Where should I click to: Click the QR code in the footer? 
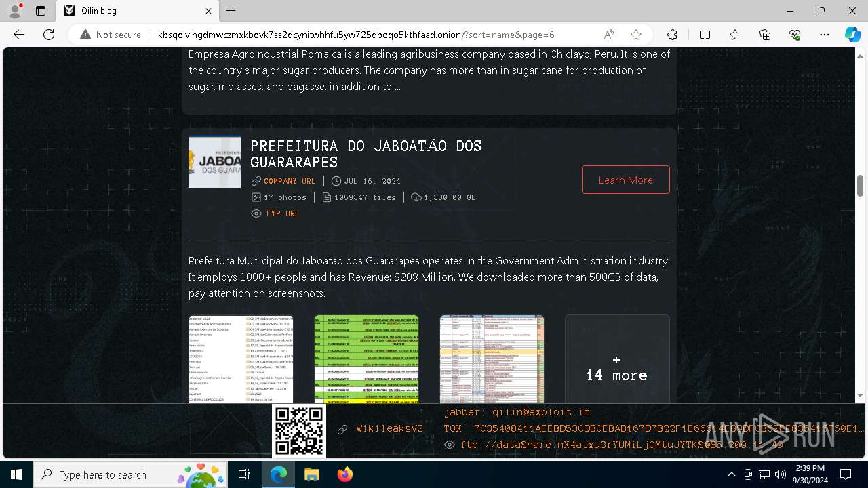coord(299,430)
